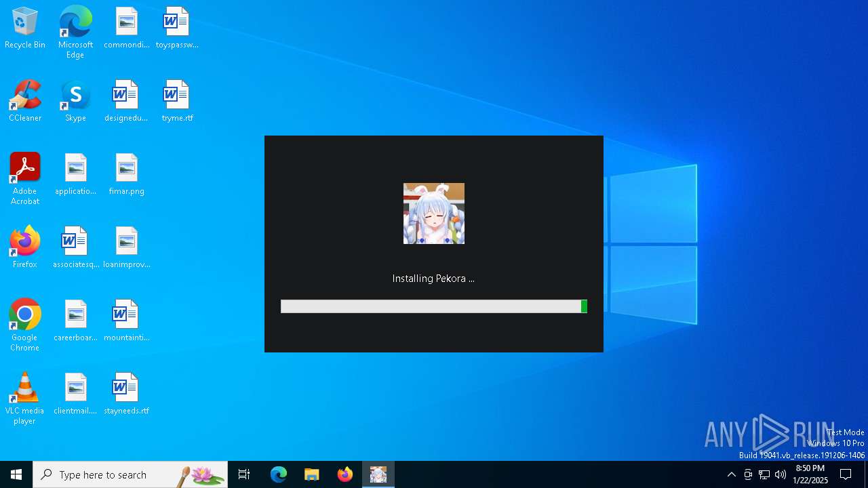Open the Google Chrome desktop shortcut

(x=25, y=325)
